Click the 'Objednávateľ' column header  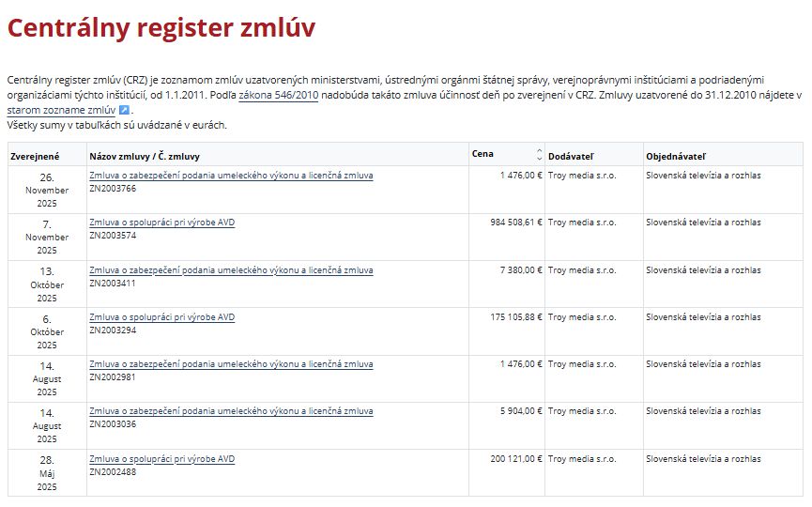coord(676,156)
